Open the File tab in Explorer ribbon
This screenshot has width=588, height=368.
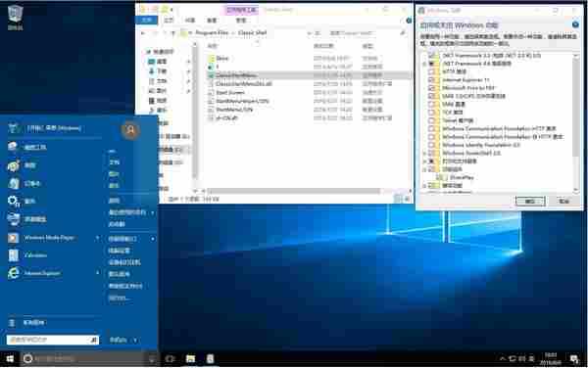147,20
